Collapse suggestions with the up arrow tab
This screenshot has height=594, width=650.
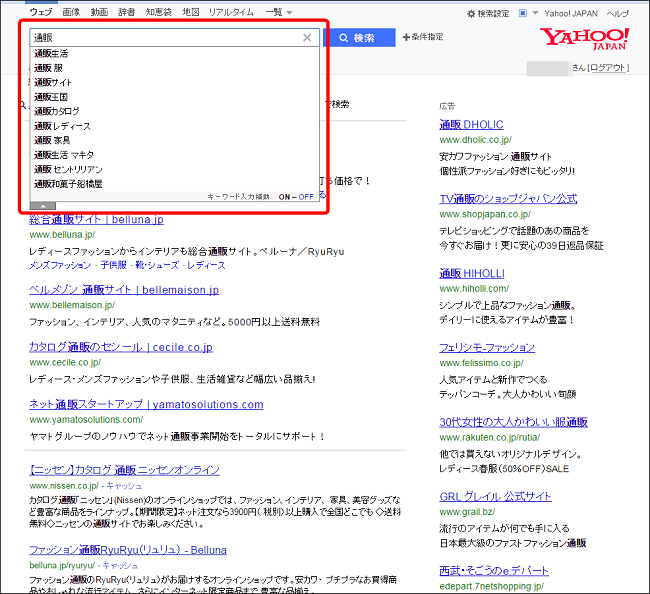43,206
